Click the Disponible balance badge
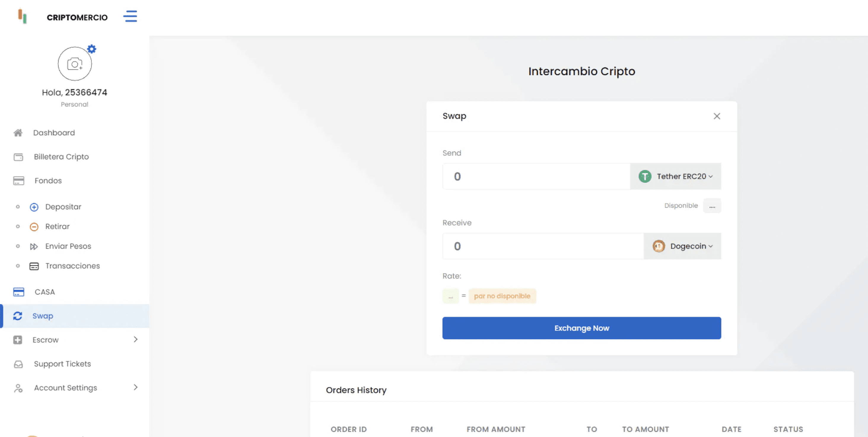Image resolution: width=868 pixels, height=437 pixels. coord(712,206)
